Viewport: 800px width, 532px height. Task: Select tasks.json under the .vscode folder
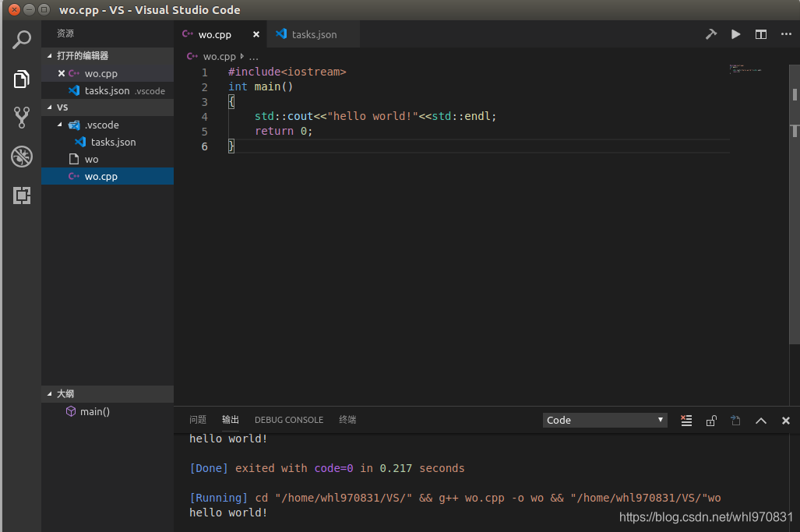pyautogui.click(x=107, y=142)
